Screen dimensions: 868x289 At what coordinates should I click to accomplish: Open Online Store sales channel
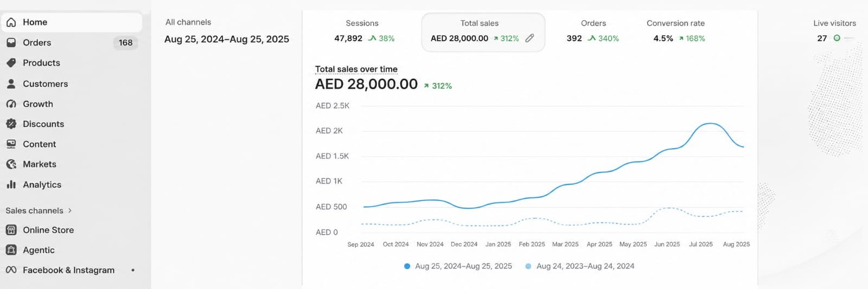click(72, 230)
